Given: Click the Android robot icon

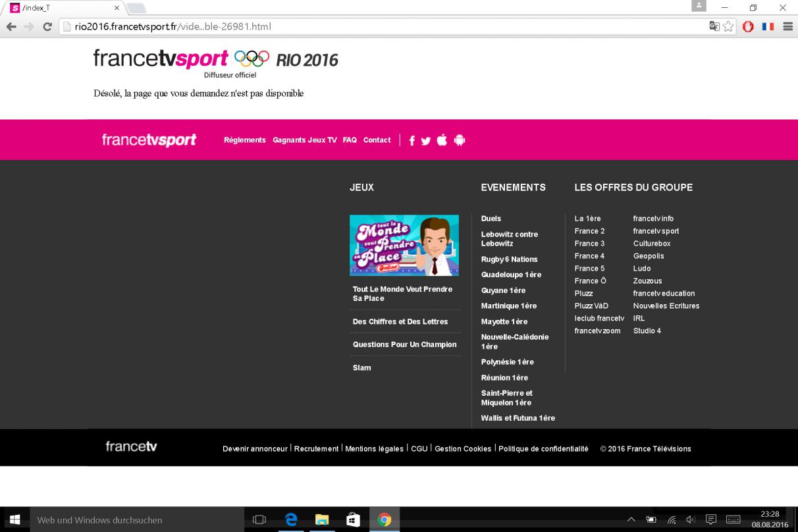Looking at the screenshot, I should (460, 140).
